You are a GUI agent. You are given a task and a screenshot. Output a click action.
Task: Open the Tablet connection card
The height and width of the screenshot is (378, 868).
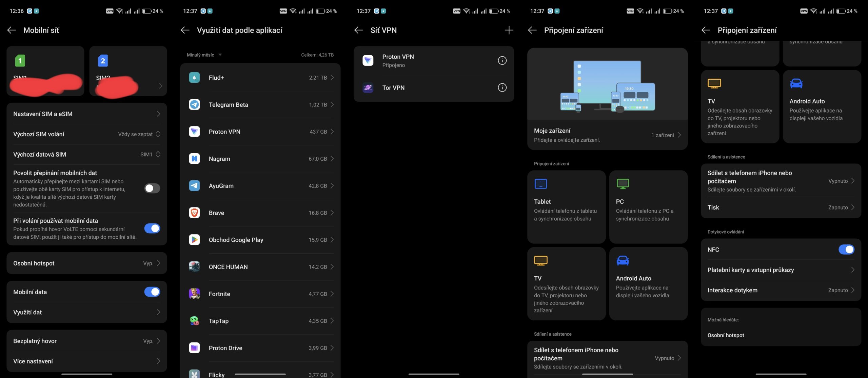(x=566, y=207)
